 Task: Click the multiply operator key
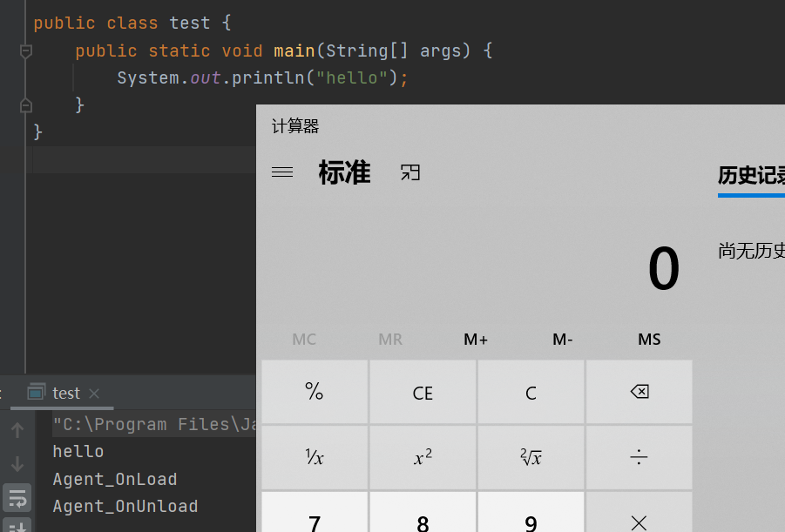(640, 513)
